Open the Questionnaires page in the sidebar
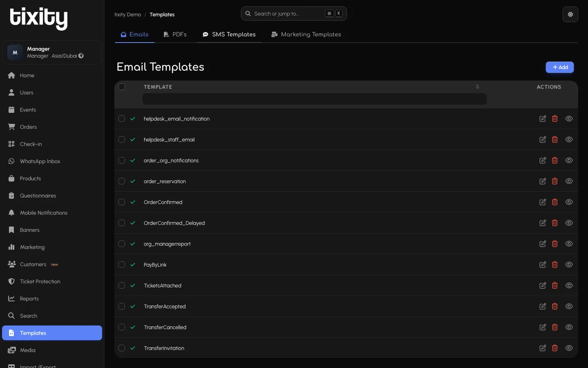Image resolution: width=588 pixels, height=368 pixels. click(52, 195)
